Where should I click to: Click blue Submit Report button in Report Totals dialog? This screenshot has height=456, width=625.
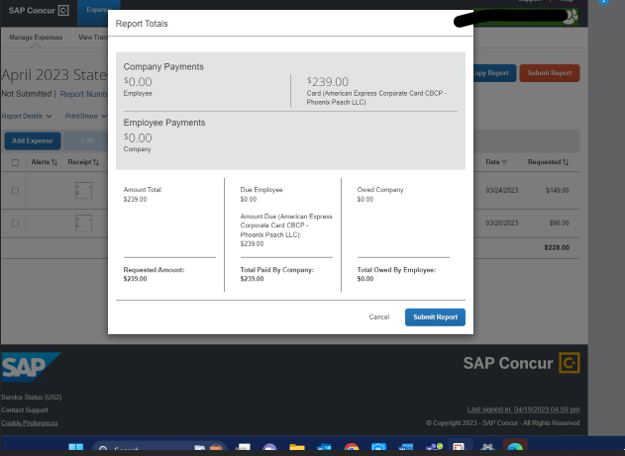(x=435, y=317)
